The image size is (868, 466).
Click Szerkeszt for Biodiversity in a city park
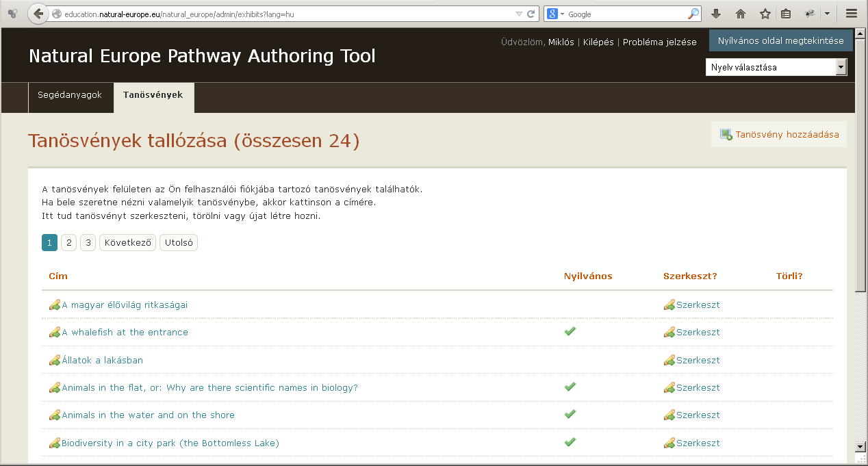(x=698, y=443)
